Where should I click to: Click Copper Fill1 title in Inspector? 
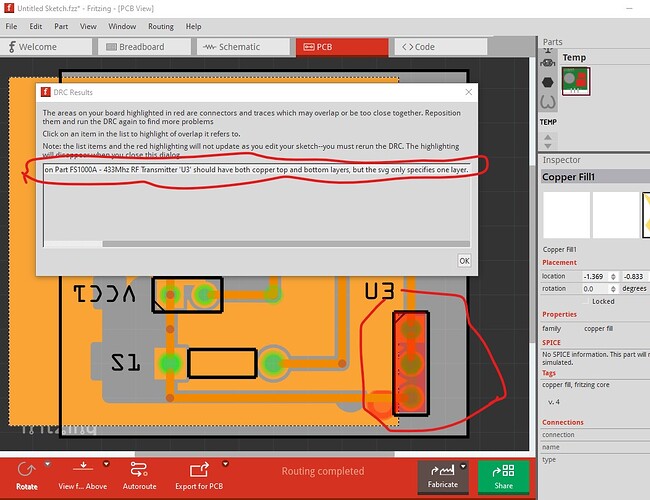[x=568, y=177]
